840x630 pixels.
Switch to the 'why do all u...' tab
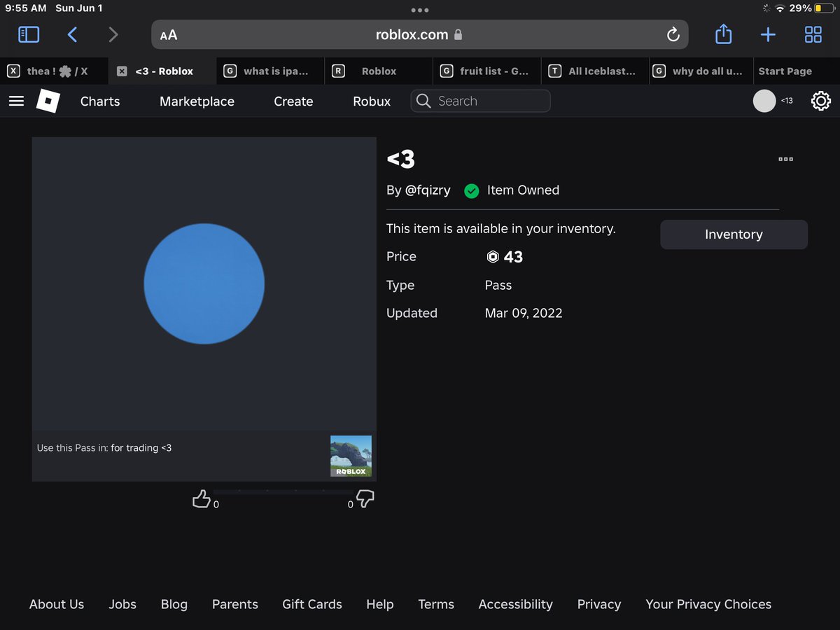[700, 71]
